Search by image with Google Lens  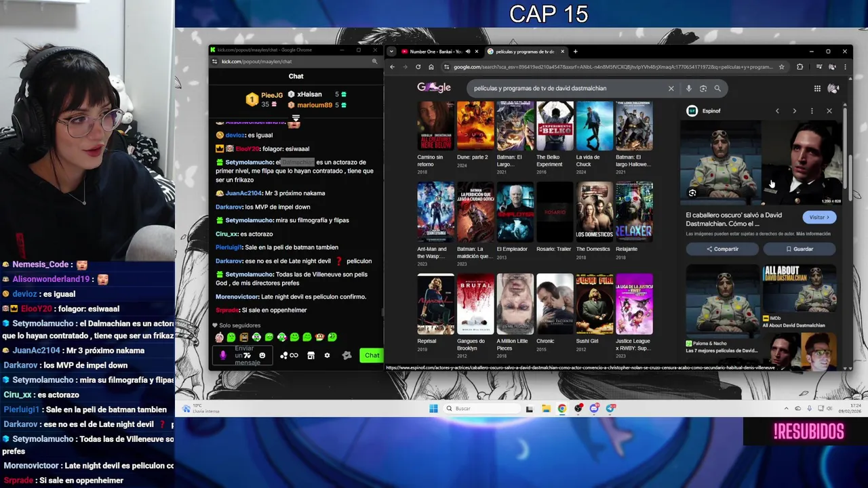coord(703,88)
